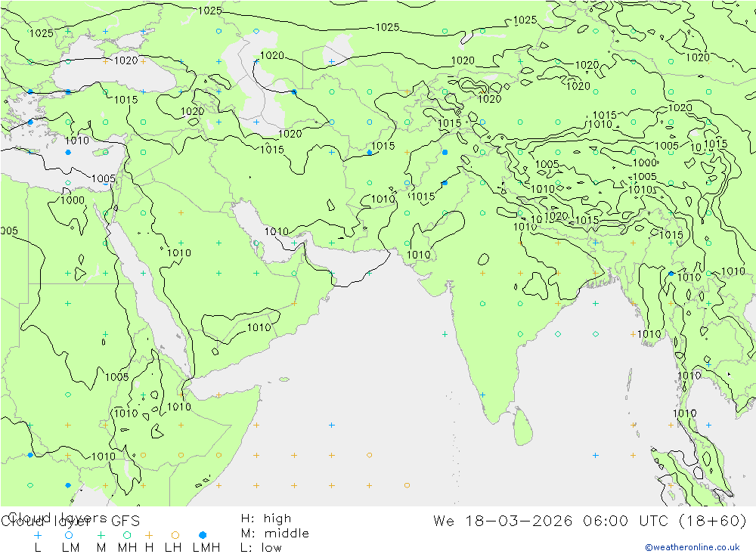Click the 'L: low' legend text
Screen dimensions: 756x554
click(x=261, y=548)
